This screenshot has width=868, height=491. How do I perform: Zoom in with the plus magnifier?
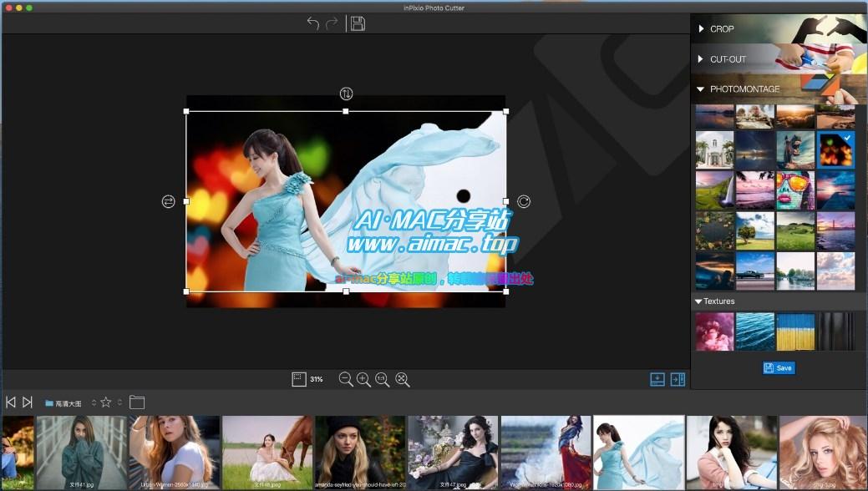pyautogui.click(x=363, y=379)
